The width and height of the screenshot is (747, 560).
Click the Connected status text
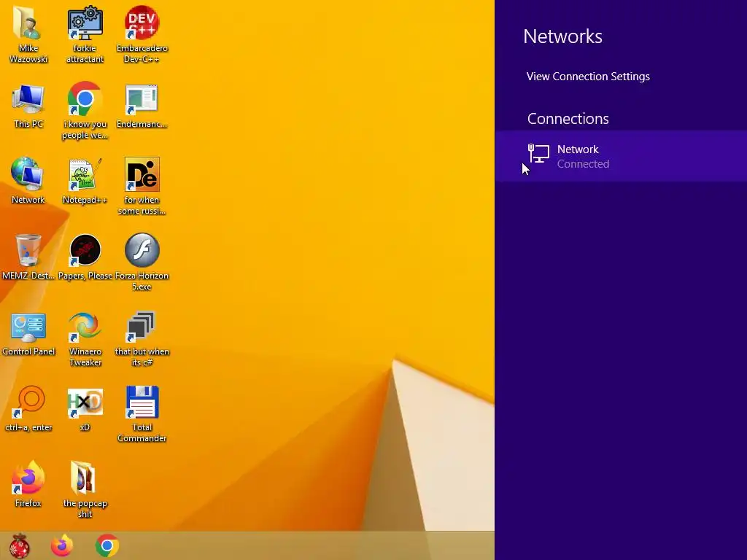[x=583, y=164]
